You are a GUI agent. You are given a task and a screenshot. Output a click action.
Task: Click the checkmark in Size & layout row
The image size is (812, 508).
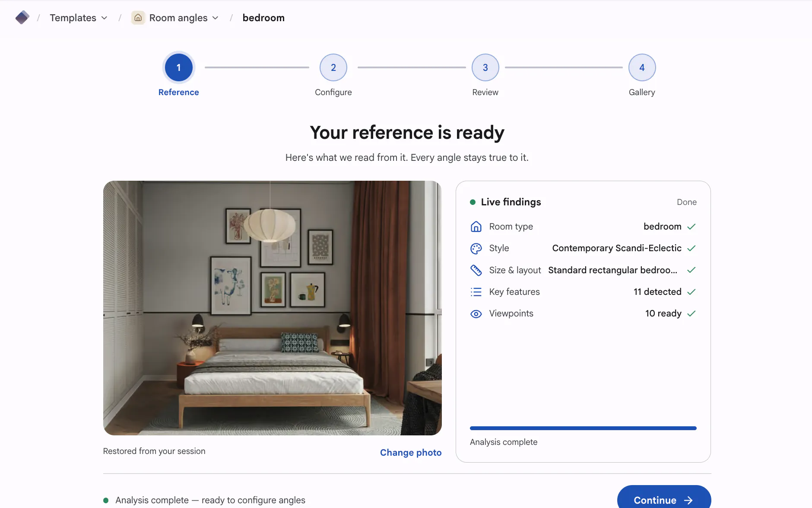[x=691, y=270]
